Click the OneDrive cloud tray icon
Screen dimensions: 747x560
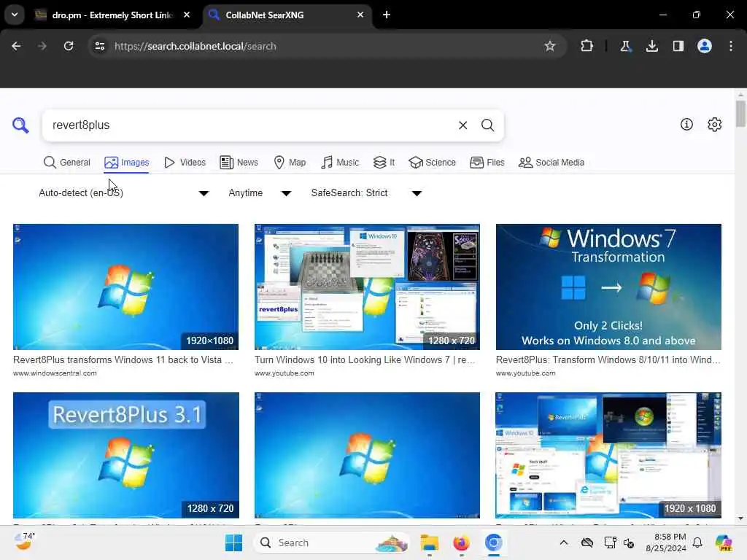point(587,542)
